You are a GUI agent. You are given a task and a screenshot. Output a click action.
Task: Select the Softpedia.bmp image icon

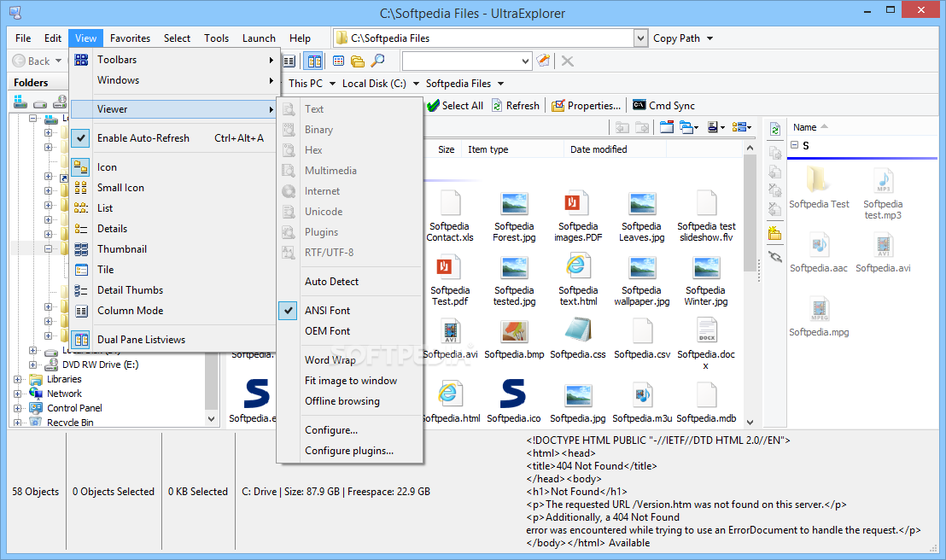514,331
